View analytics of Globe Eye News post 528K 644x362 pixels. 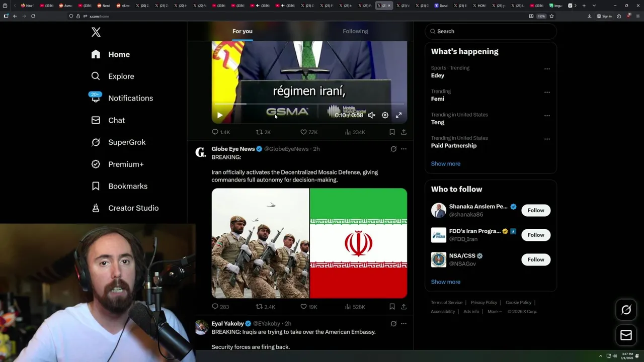point(355,307)
